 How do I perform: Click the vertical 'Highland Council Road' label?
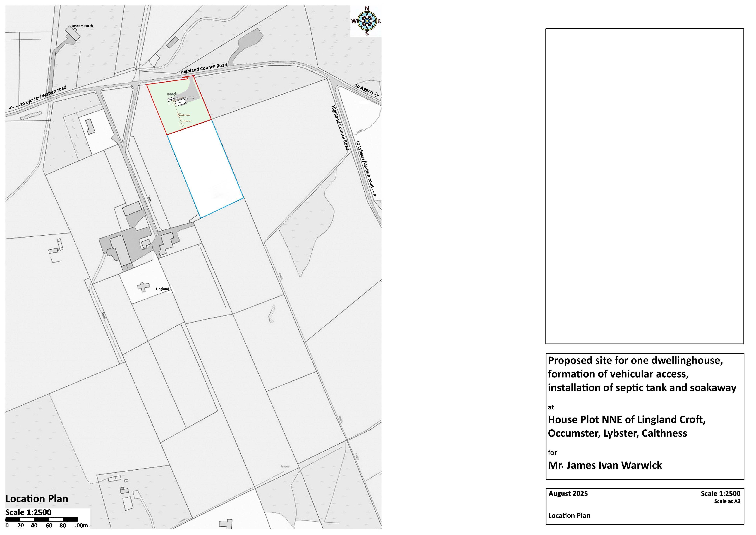tap(340, 128)
